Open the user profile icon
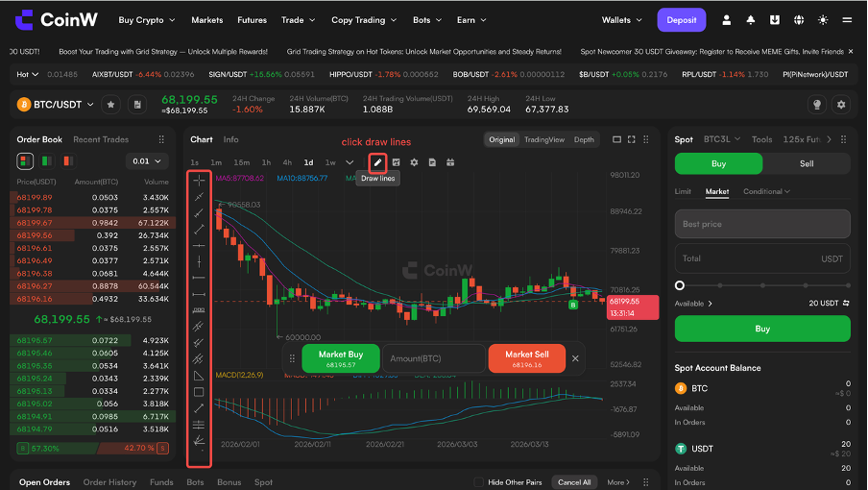 click(726, 20)
